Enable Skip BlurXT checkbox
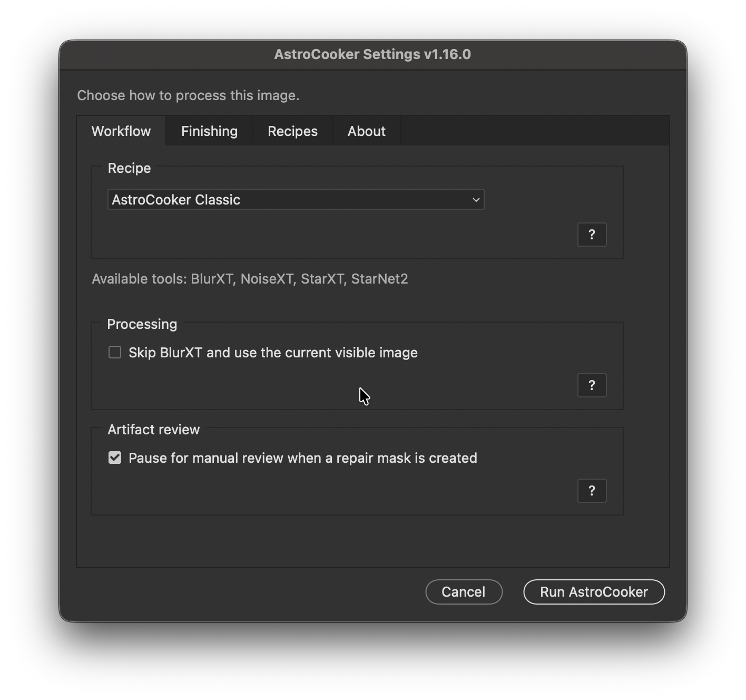This screenshot has width=746, height=700. click(115, 352)
